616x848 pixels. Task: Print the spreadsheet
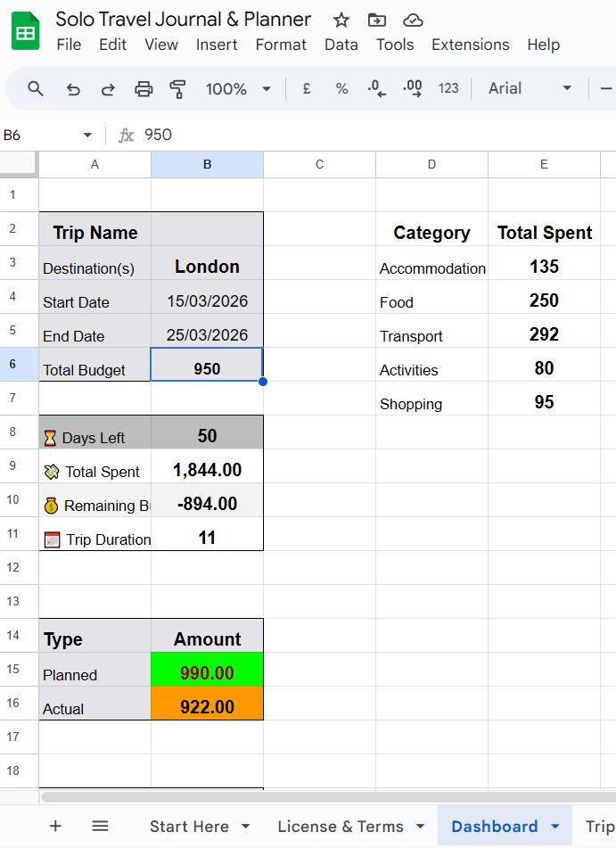click(x=144, y=88)
